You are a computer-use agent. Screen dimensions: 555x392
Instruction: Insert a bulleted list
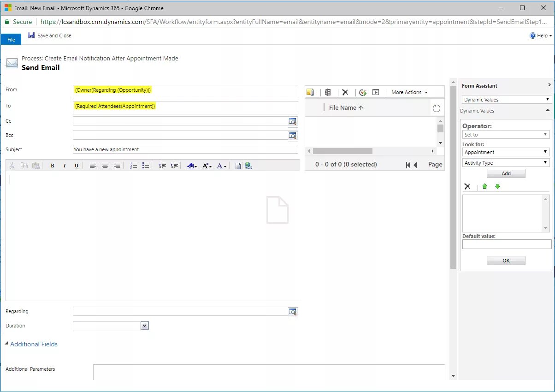146,166
